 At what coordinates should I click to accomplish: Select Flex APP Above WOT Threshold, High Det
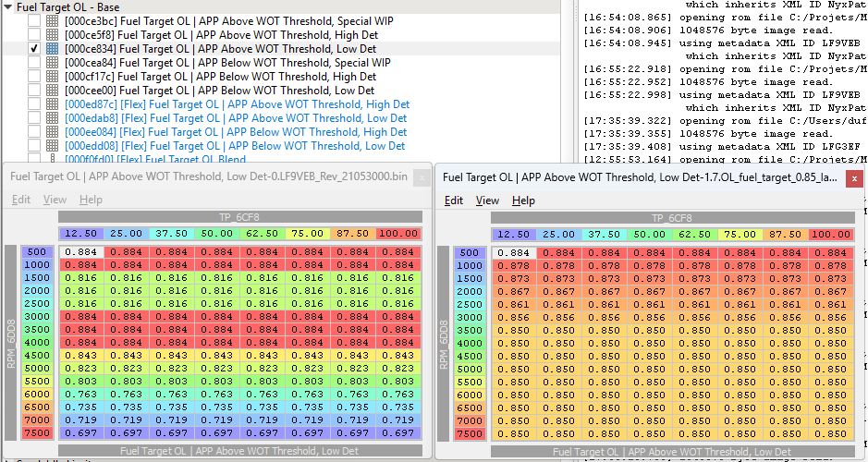click(237, 104)
